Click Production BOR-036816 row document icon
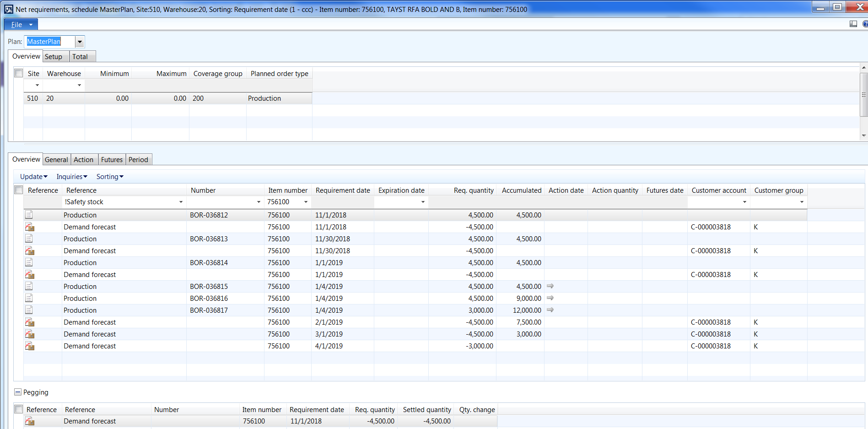 29,298
